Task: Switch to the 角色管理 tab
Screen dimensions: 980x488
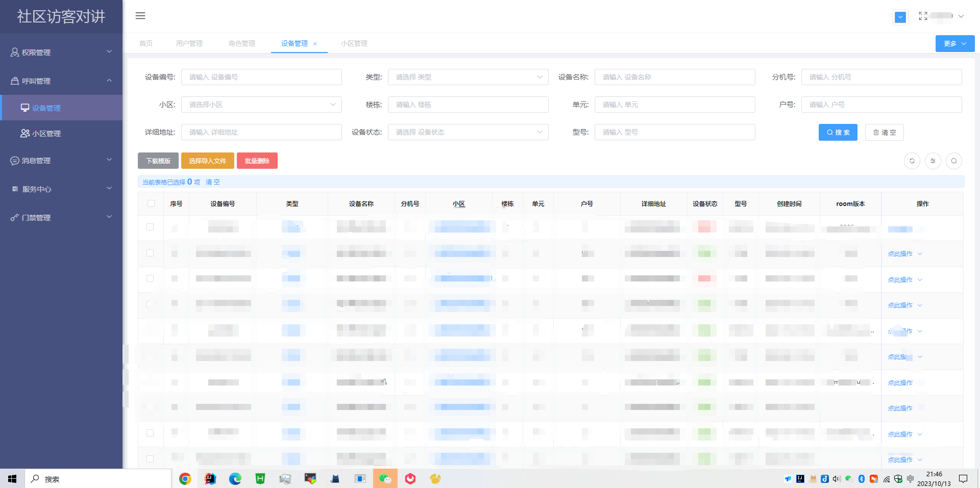Action: pos(242,43)
